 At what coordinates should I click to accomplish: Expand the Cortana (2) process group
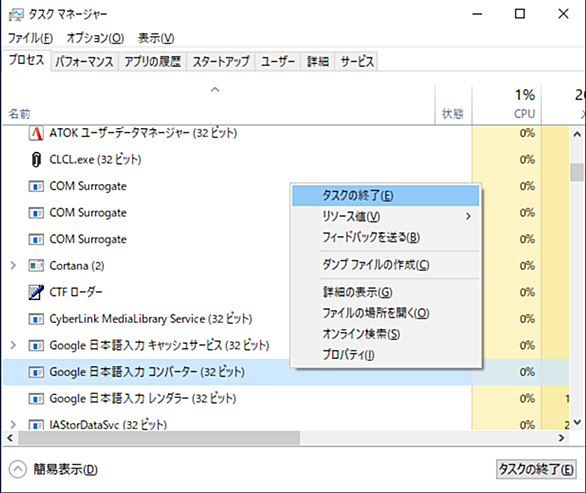(x=13, y=266)
